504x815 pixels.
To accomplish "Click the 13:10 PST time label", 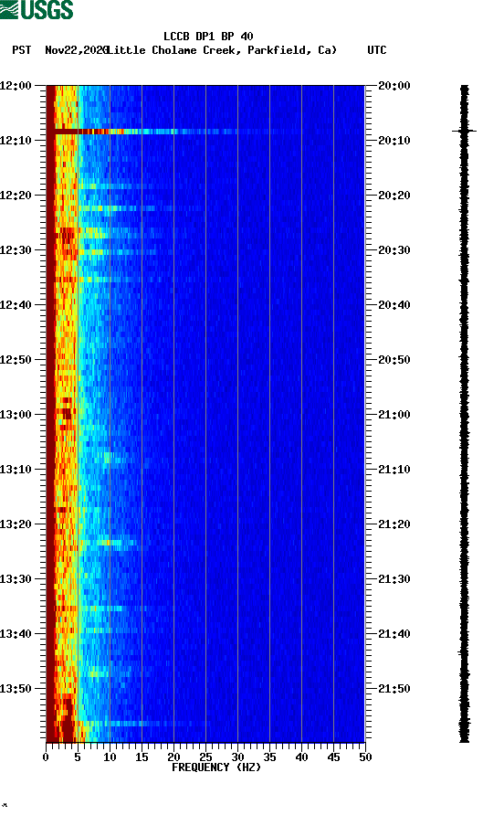I will (x=16, y=470).
